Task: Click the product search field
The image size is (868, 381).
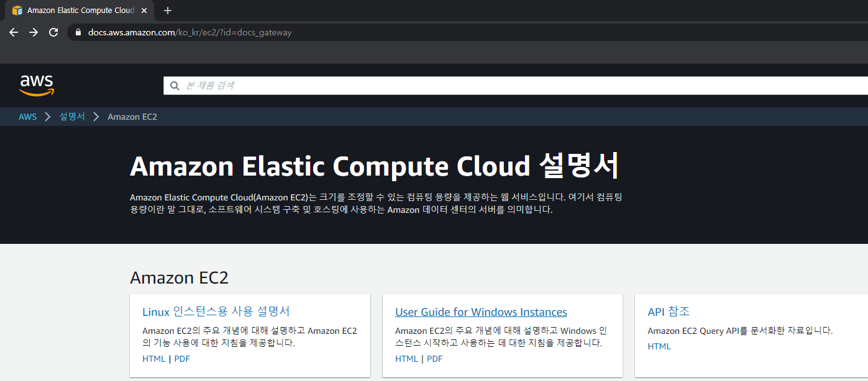Action: click(516, 86)
